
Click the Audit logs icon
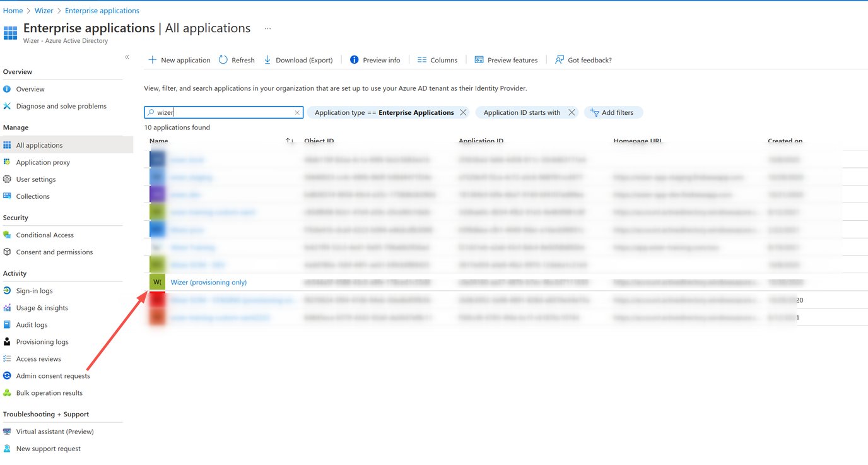tap(7, 324)
